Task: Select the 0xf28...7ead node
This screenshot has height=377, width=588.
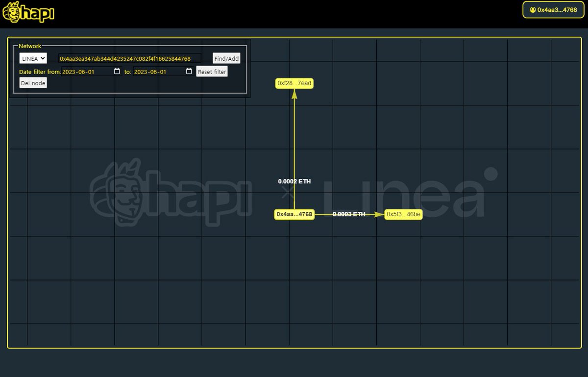Action: pos(294,83)
